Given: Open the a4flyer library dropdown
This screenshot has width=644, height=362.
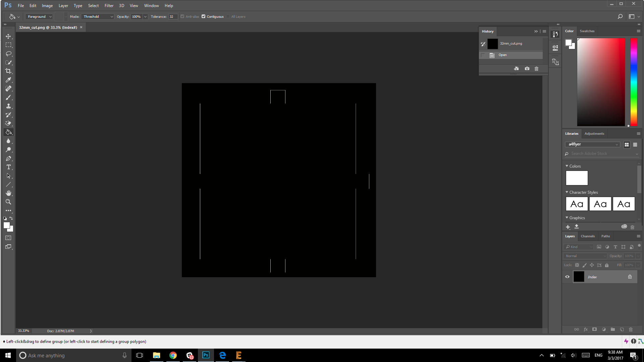Looking at the screenshot, I should 593,144.
